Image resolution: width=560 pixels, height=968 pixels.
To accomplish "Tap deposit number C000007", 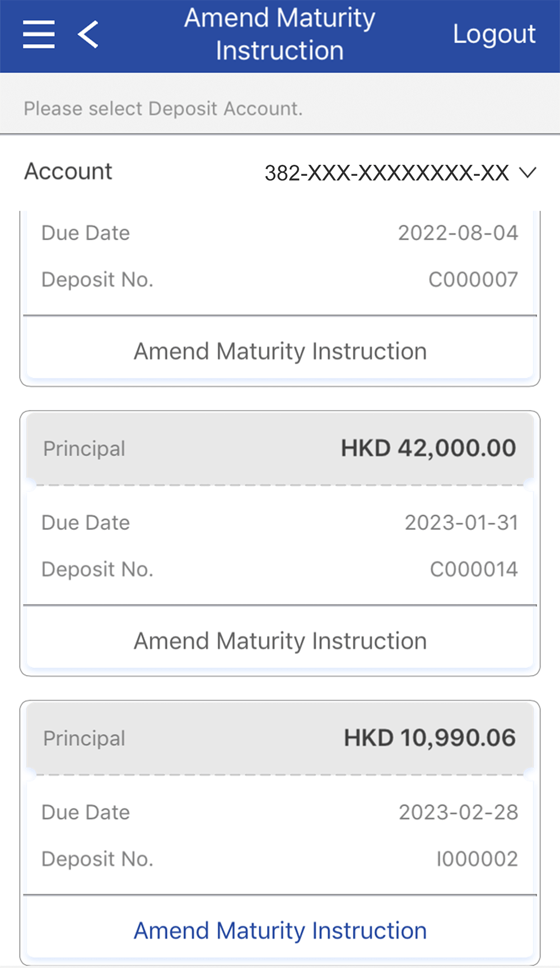I will point(473,280).
